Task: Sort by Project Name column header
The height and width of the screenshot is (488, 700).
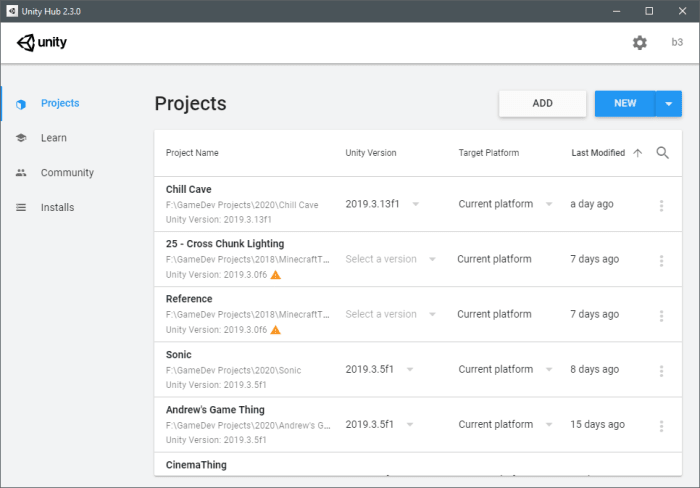Action: 192,153
